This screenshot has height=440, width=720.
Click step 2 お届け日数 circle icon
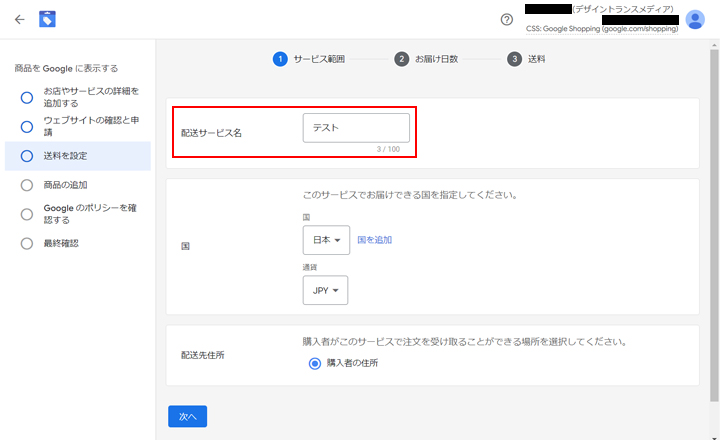tap(402, 59)
